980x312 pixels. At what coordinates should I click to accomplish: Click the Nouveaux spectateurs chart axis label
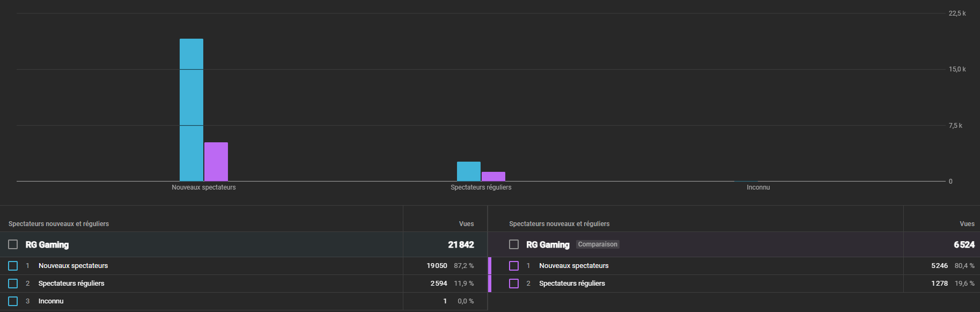[x=204, y=187]
